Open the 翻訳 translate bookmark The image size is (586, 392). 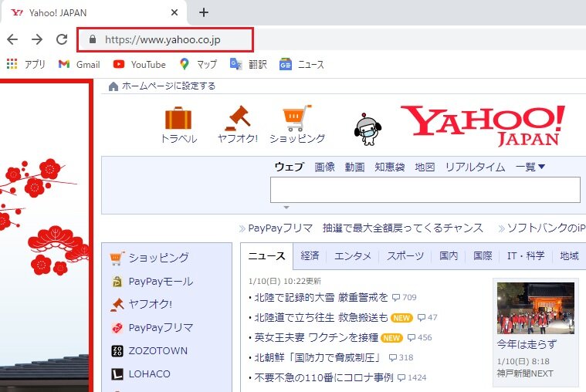click(x=248, y=64)
